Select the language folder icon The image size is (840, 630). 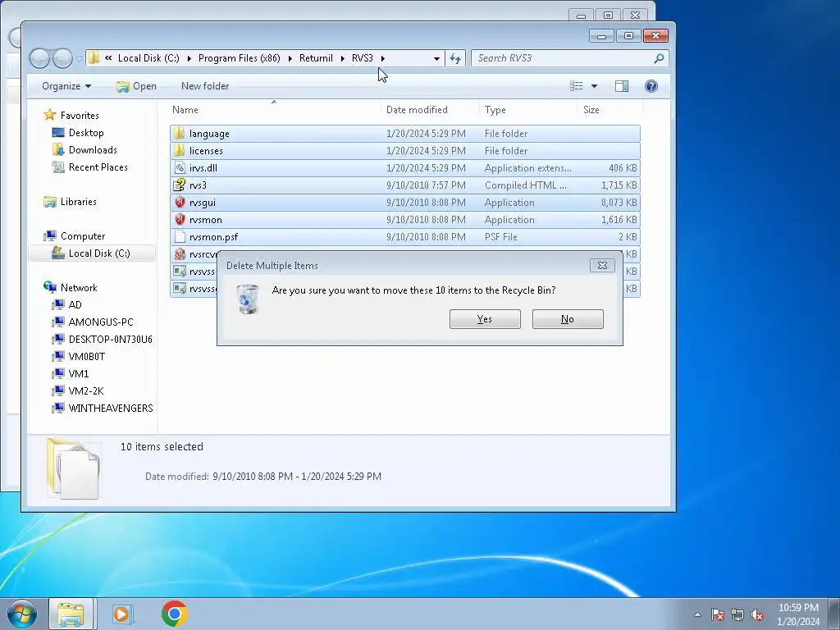click(x=180, y=134)
